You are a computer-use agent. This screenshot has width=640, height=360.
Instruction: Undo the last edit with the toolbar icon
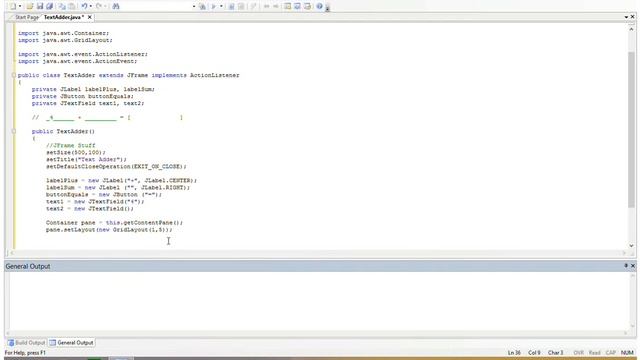tap(84, 6)
